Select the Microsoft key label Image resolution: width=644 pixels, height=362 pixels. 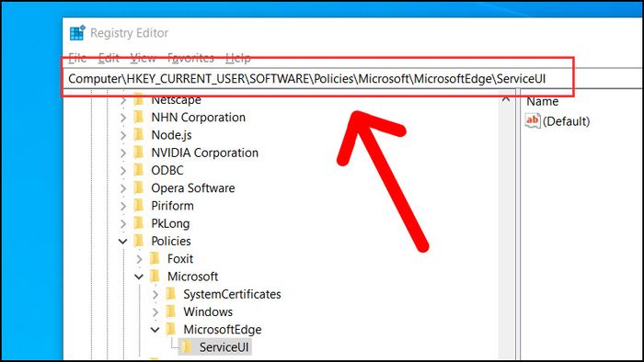pyautogui.click(x=193, y=277)
